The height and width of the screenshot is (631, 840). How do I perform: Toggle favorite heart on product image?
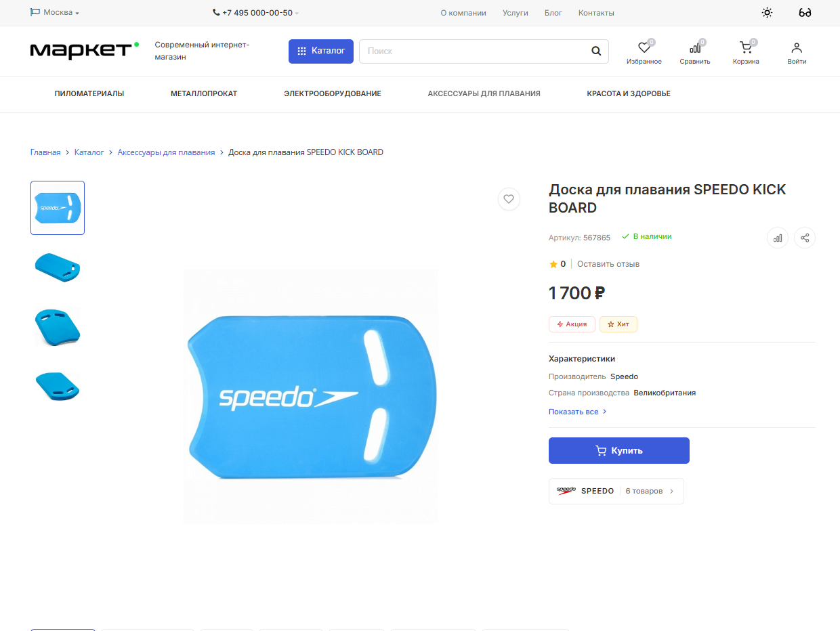(509, 199)
